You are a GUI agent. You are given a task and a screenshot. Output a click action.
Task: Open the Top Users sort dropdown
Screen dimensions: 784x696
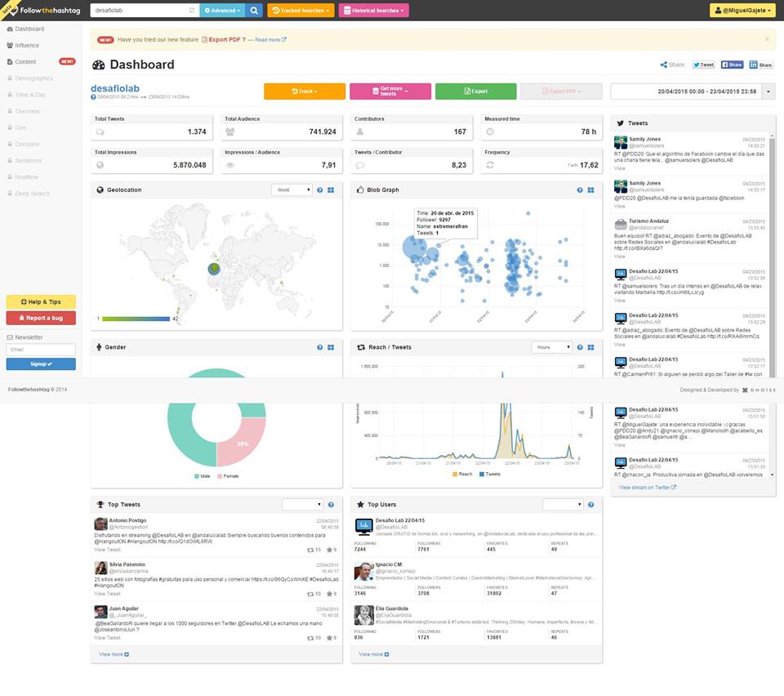coord(563,505)
